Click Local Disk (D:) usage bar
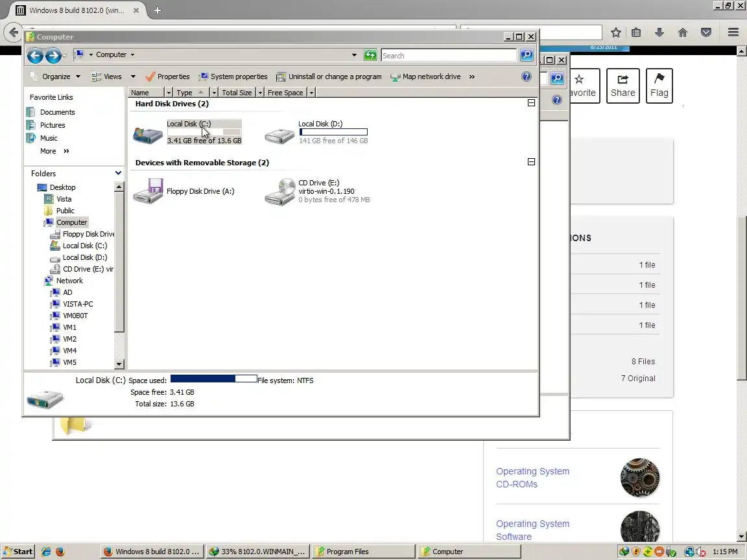This screenshot has height=560, width=747. tap(333, 132)
